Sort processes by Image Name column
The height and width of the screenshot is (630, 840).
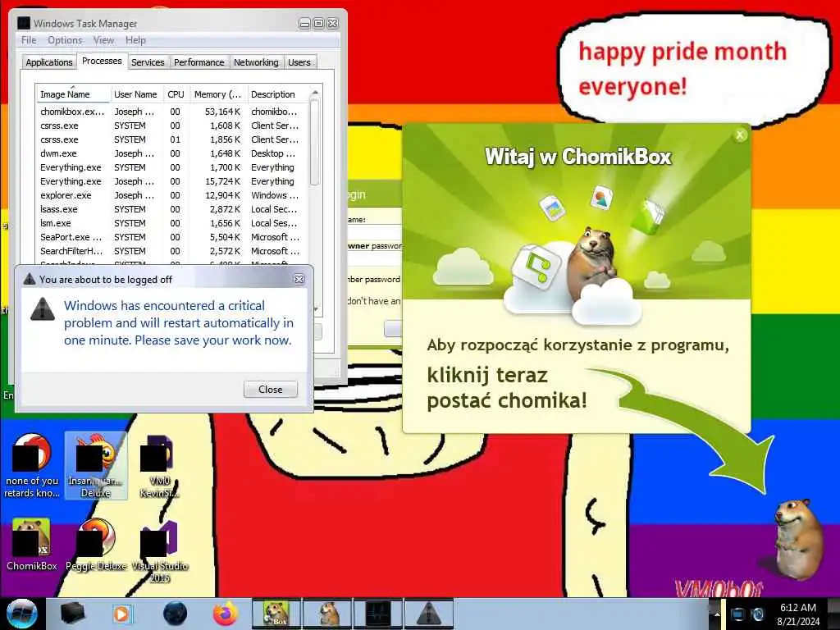pyautogui.click(x=73, y=94)
